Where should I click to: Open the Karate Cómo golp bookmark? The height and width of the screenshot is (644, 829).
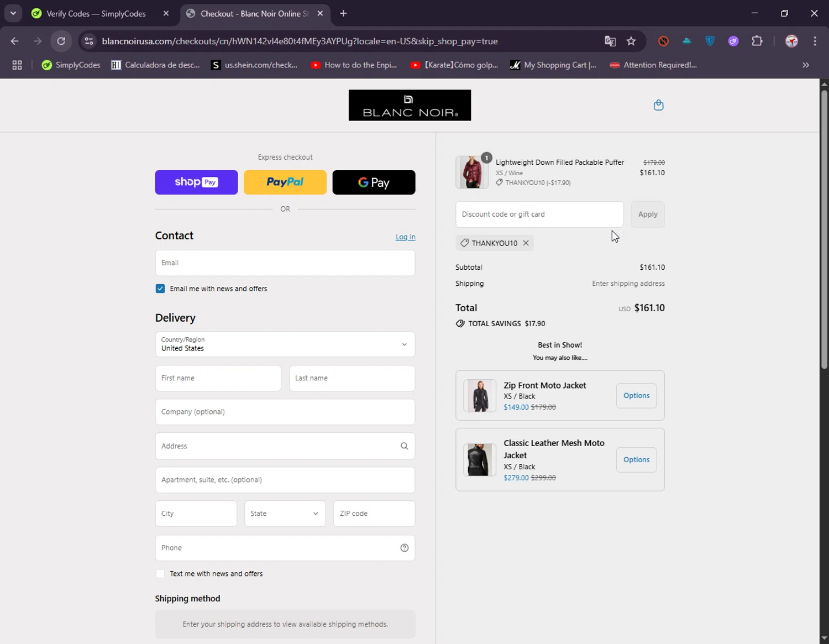[x=454, y=65]
